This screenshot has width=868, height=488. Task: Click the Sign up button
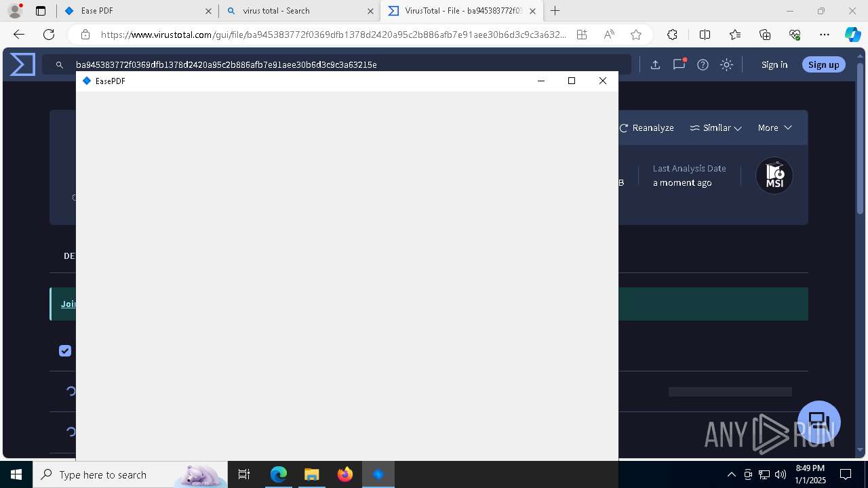(x=824, y=64)
